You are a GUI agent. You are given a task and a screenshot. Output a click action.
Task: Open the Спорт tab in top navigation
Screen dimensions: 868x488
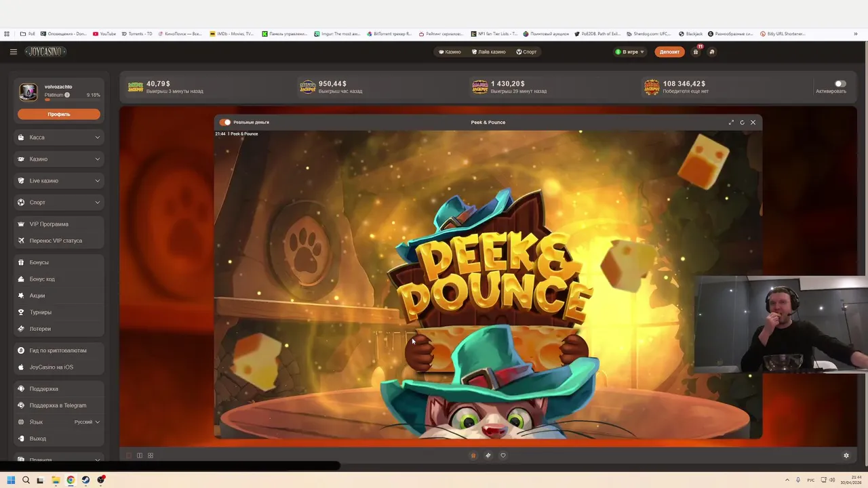click(x=526, y=52)
